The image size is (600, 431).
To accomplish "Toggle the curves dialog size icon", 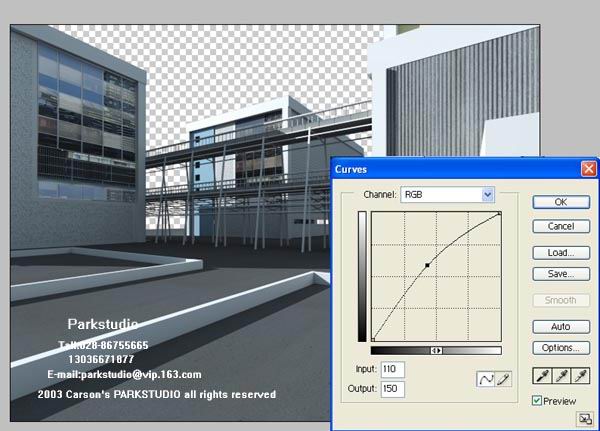I will (585, 419).
